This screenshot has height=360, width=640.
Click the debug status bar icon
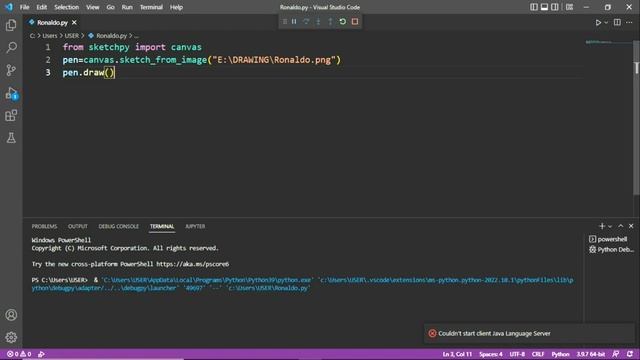coord(41,354)
